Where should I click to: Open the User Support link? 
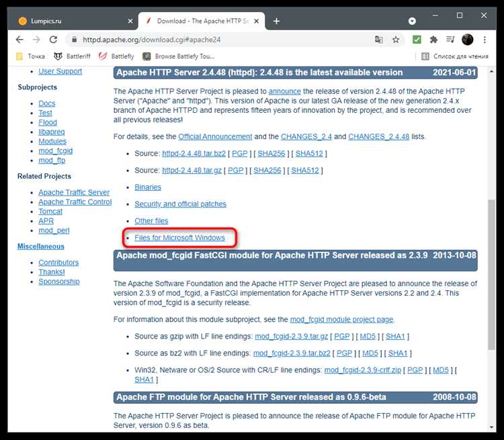[x=60, y=71]
